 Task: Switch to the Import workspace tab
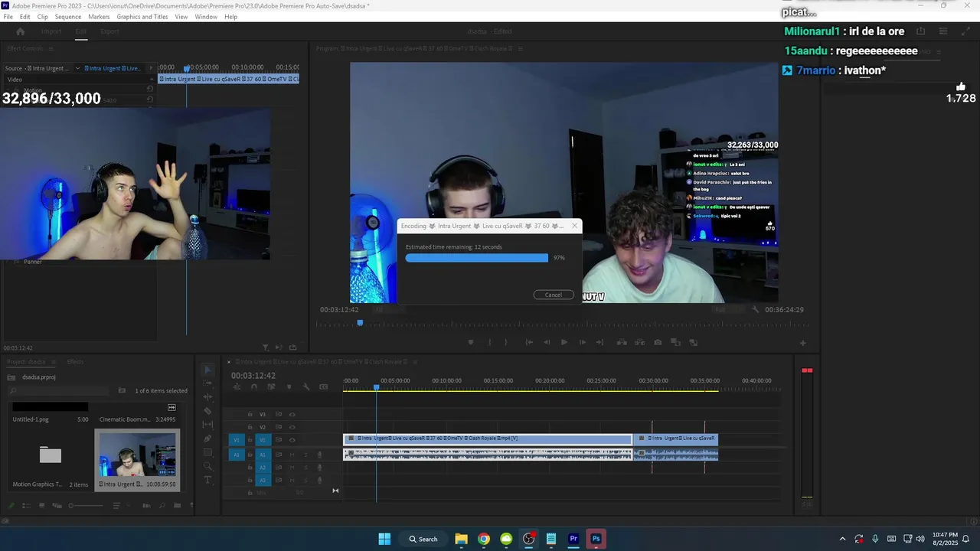pyautogui.click(x=51, y=31)
